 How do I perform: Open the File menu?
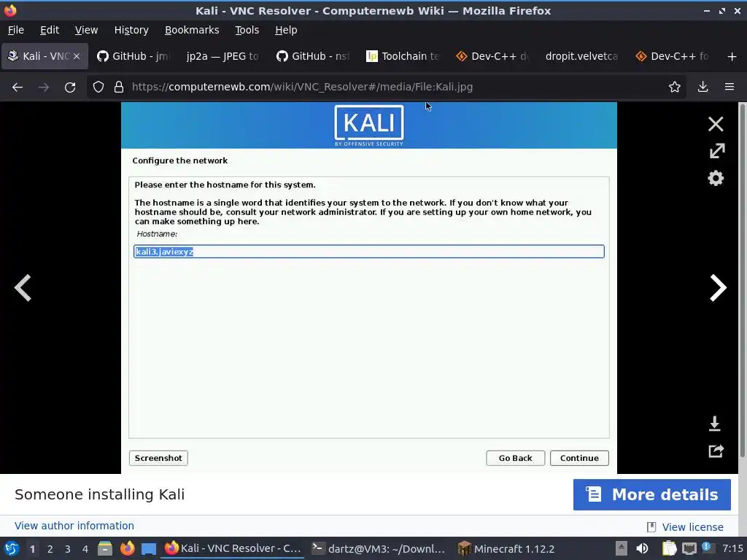16,30
